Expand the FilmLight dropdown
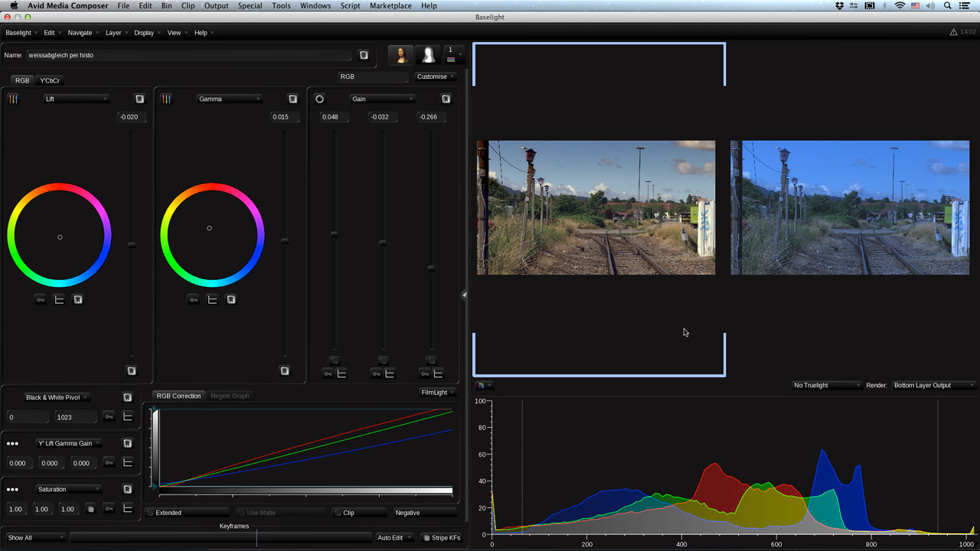Image resolution: width=980 pixels, height=551 pixels. tap(437, 393)
